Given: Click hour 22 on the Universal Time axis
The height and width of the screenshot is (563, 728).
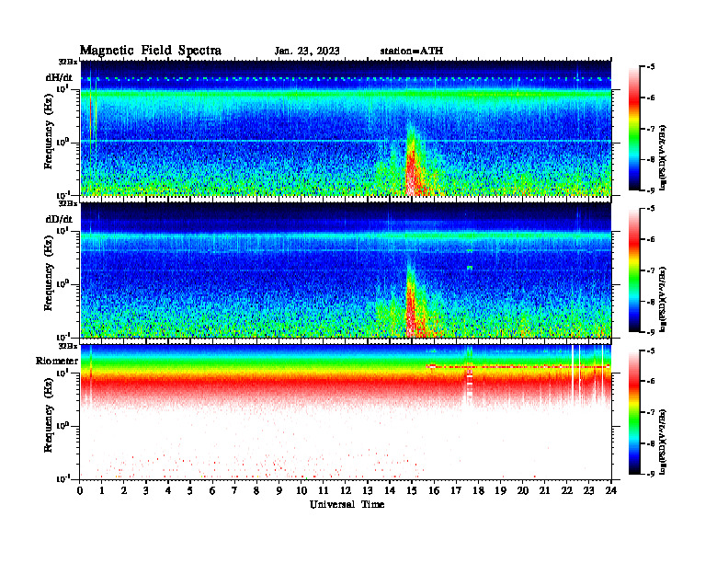Looking at the screenshot, I should click(x=567, y=490).
